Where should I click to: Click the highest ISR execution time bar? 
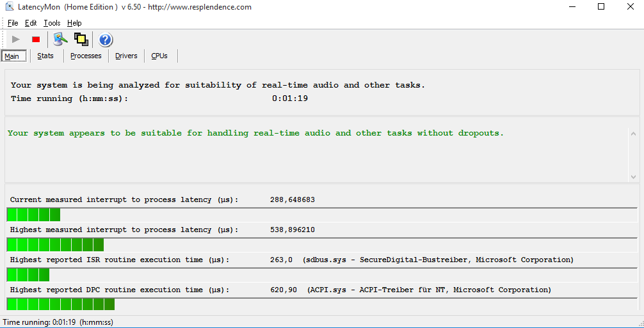pyautogui.click(x=322, y=275)
